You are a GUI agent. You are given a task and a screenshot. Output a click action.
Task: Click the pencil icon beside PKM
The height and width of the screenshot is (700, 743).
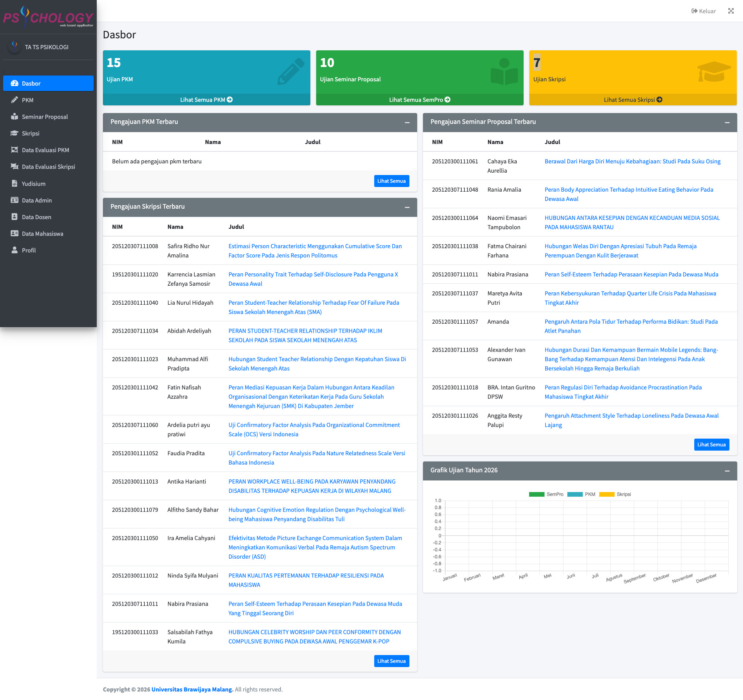point(14,100)
